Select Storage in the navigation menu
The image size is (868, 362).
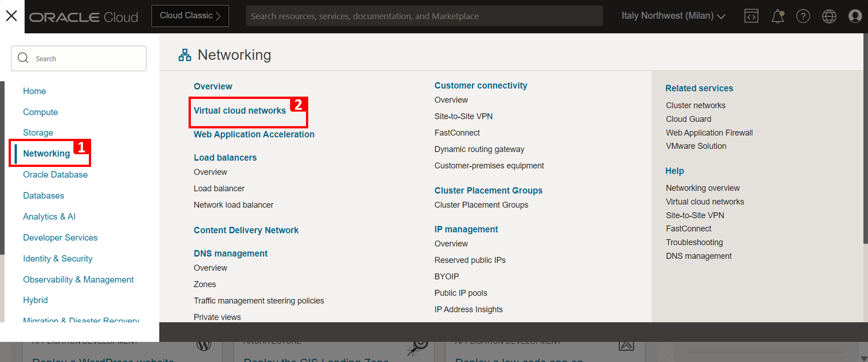tap(38, 132)
